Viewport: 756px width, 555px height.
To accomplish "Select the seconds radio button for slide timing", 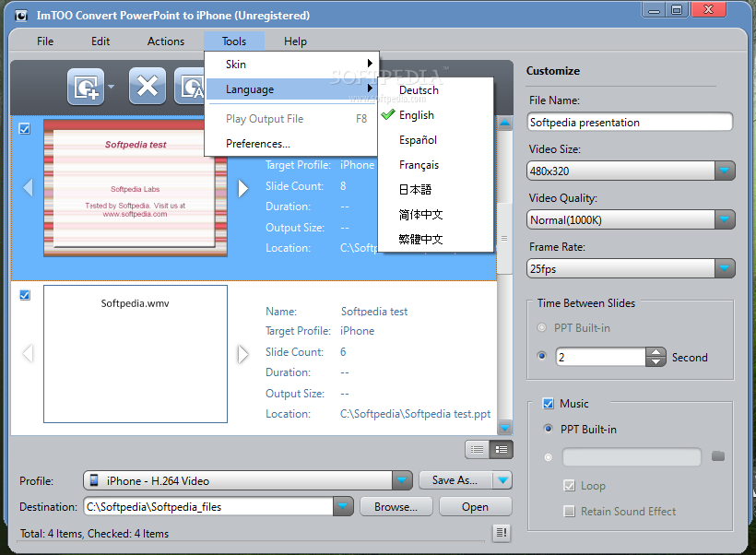I will point(542,356).
